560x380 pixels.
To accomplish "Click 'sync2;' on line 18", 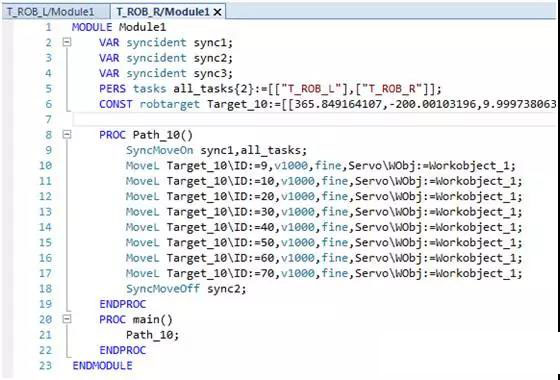I will tap(227, 289).
